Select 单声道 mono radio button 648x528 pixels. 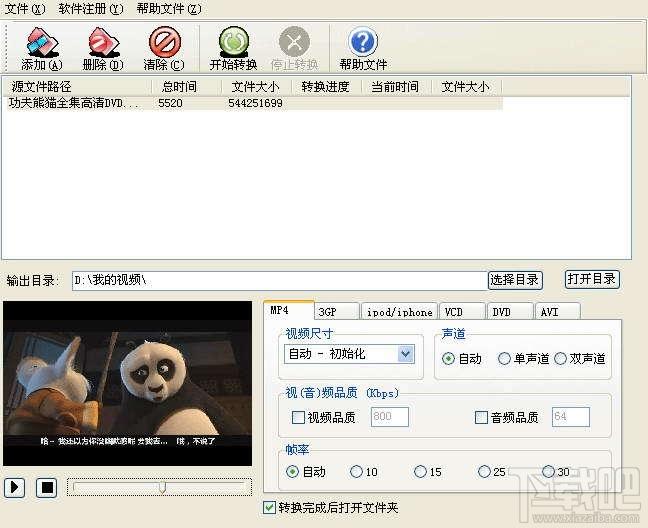coord(504,358)
